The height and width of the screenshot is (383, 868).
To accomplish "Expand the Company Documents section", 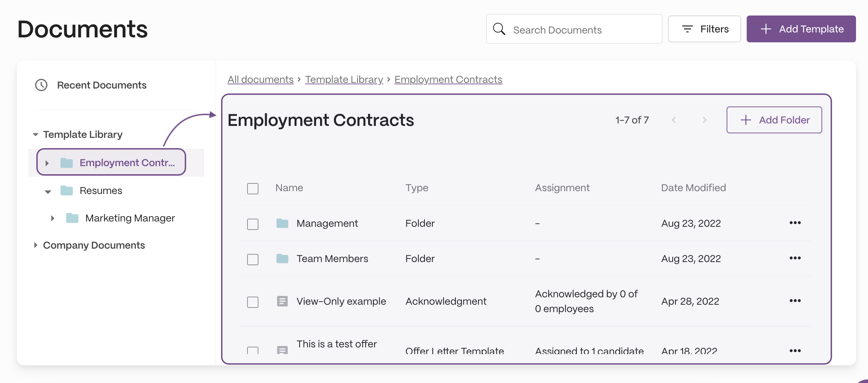I will [x=36, y=245].
